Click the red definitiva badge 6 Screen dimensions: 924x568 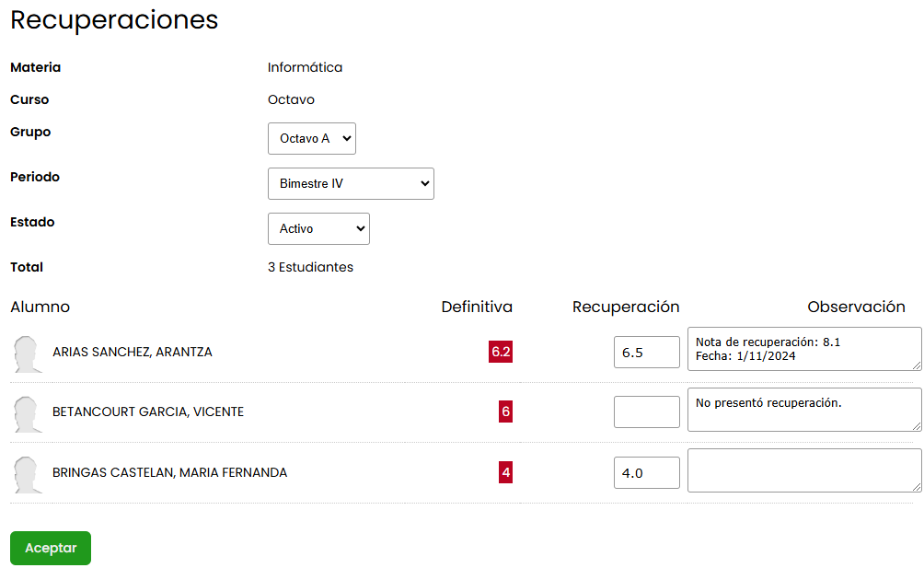(x=505, y=412)
